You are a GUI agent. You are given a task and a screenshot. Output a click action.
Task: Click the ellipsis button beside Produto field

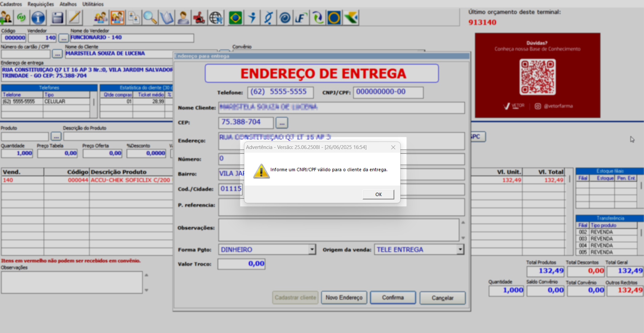(x=56, y=137)
